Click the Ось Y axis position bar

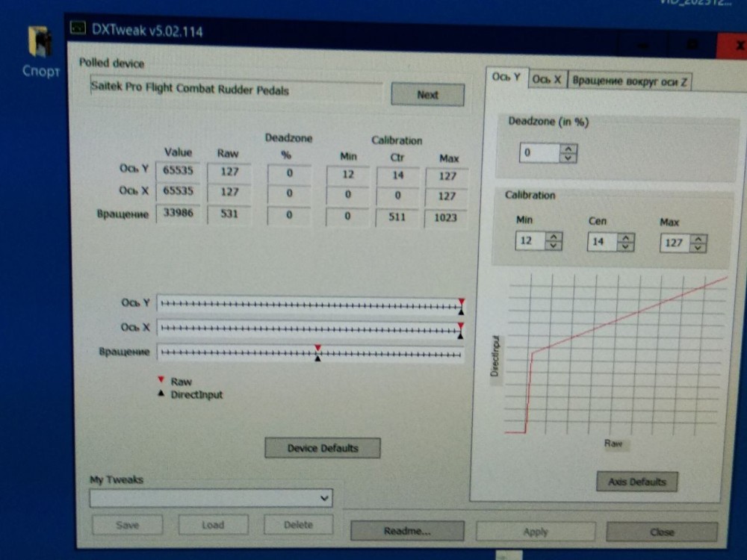coord(311,305)
